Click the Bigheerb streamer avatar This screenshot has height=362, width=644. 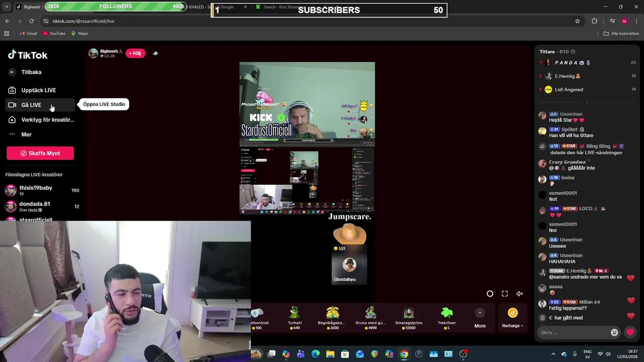[x=93, y=53]
